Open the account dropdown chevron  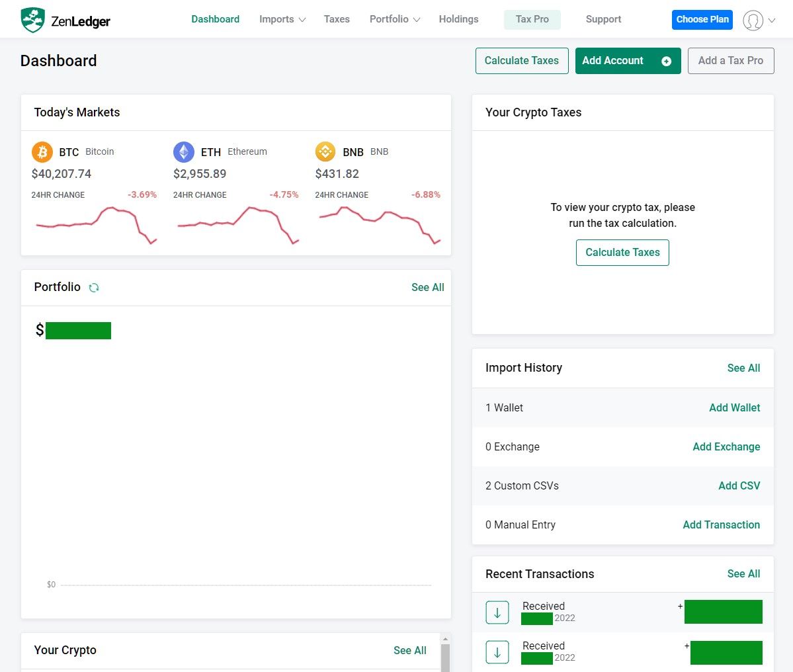771,21
